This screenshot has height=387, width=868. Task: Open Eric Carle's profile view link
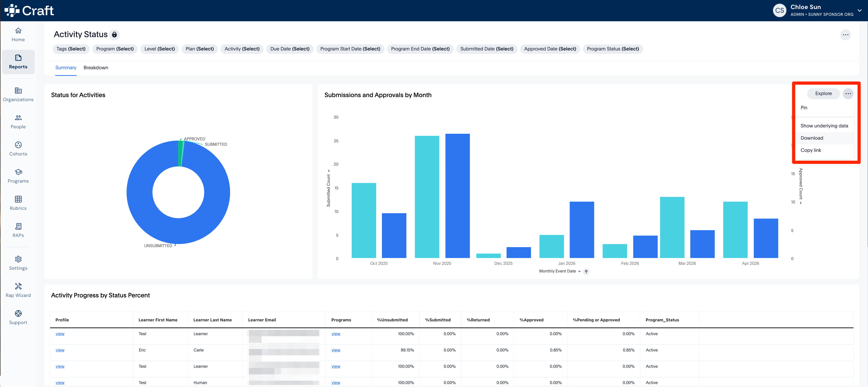(60, 350)
